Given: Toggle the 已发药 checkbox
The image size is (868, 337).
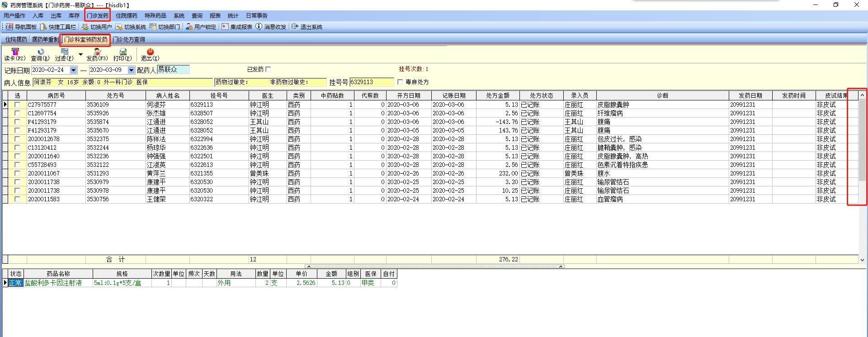Looking at the screenshot, I should point(268,69).
